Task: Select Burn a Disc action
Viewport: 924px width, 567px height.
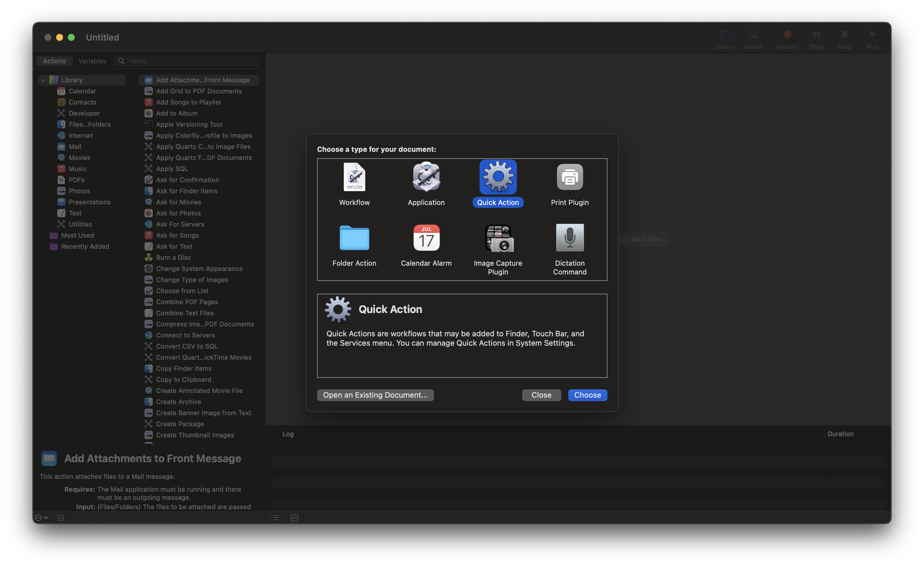Action: (173, 258)
